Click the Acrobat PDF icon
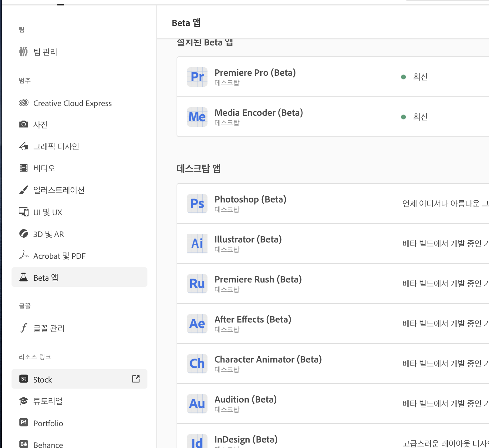Image resolution: width=489 pixels, height=448 pixels. pos(24,255)
